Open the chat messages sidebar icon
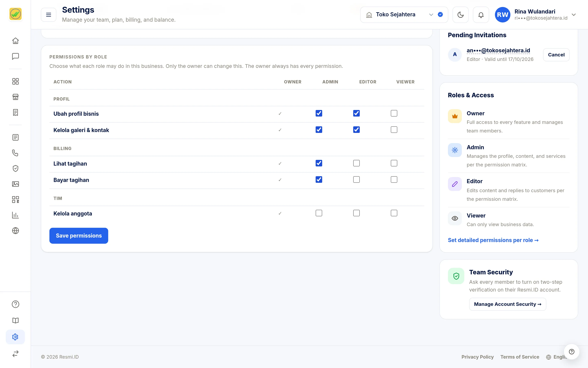 pyautogui.click(x=15, y=56)
